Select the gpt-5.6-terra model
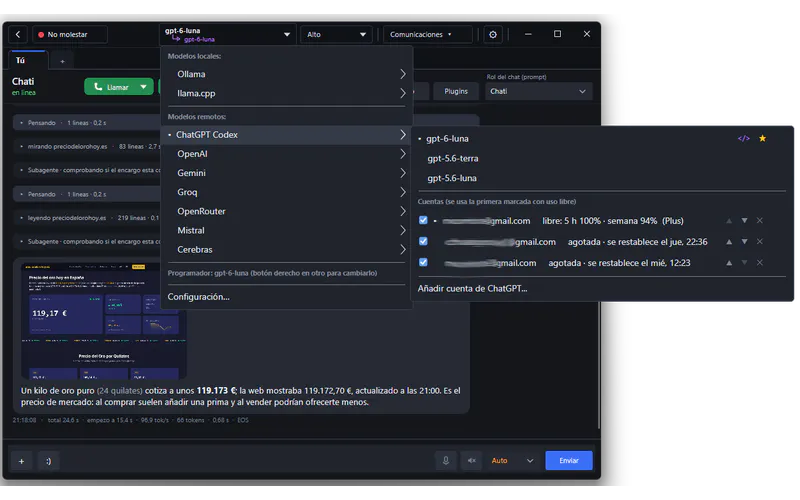800x500 pixels. point(453,158)
